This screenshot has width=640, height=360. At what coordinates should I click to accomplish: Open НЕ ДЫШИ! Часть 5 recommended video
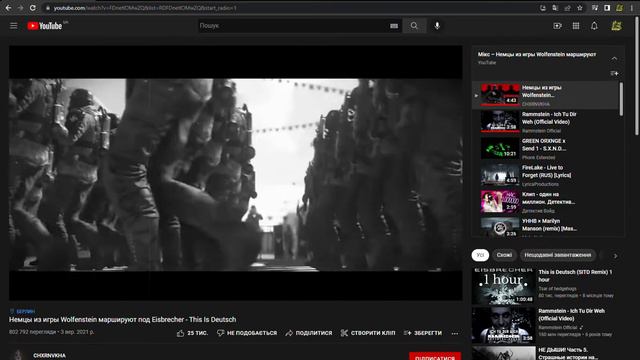547,353
